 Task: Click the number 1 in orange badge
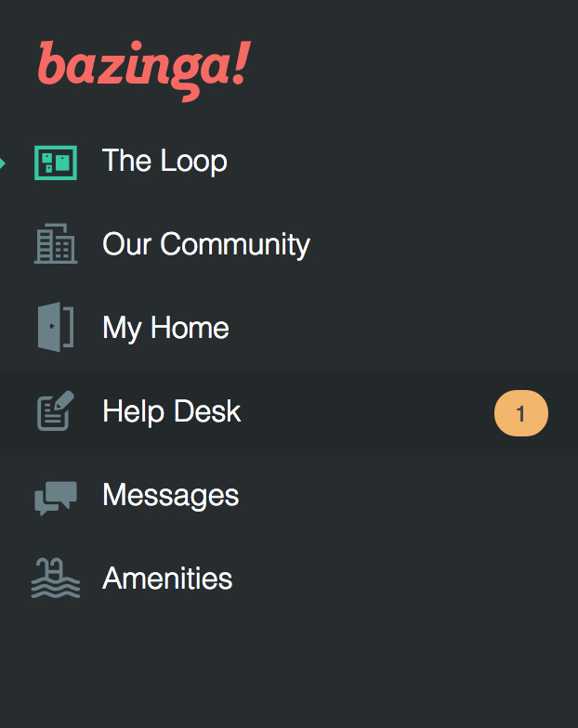coord(520,413)
